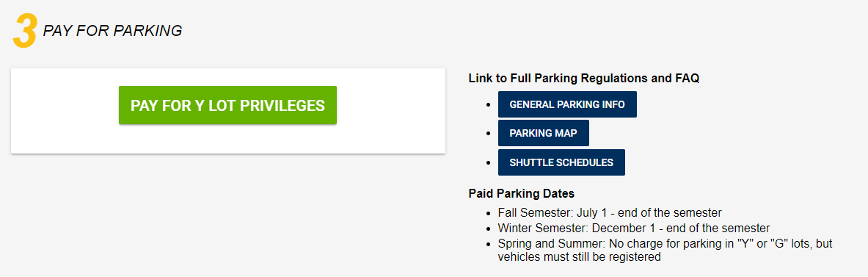View the Shuttle Schedules page
The height and width of the screenshot is (277, 868).
561,162
